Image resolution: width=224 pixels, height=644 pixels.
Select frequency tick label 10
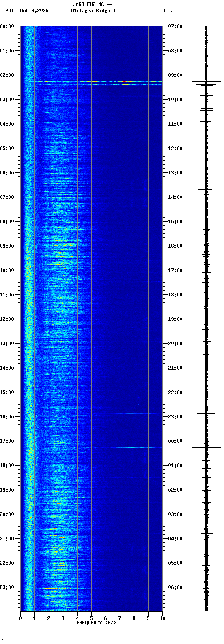[162, 618]
